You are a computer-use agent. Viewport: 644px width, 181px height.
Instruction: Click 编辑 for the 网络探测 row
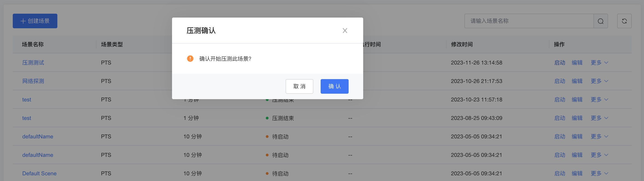coord(577,81)
